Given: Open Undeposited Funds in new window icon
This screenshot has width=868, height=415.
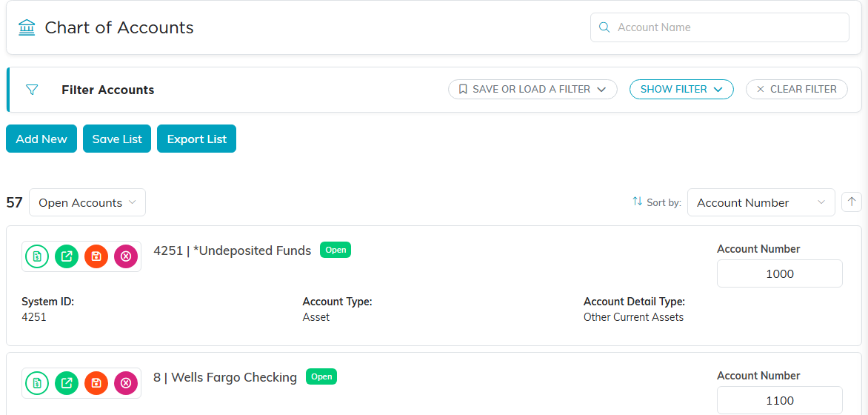Looking at the screenshot, I should tap(67, 256).
